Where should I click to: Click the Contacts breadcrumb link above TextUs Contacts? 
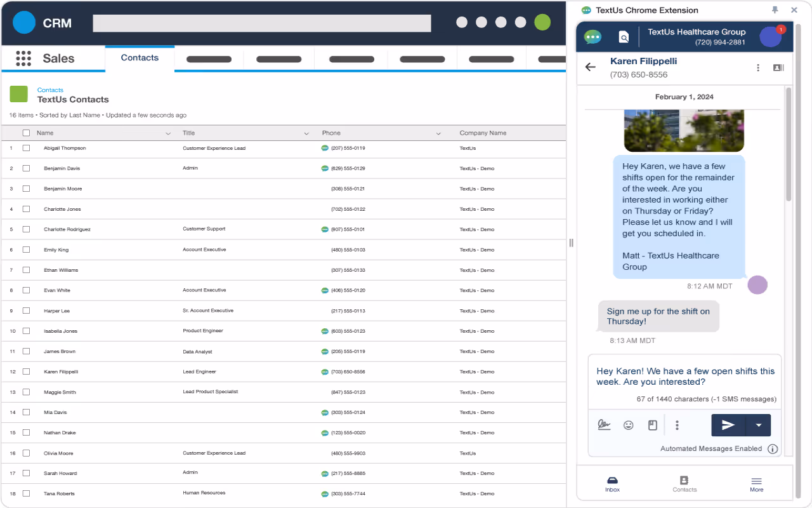pyautogui.click(x=49, y=90)
